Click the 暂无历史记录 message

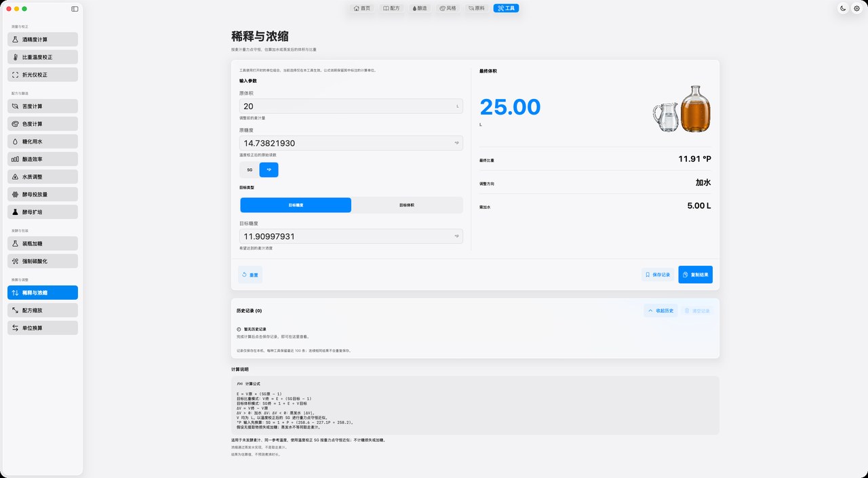pyautogui.click(x=255, y=329)
